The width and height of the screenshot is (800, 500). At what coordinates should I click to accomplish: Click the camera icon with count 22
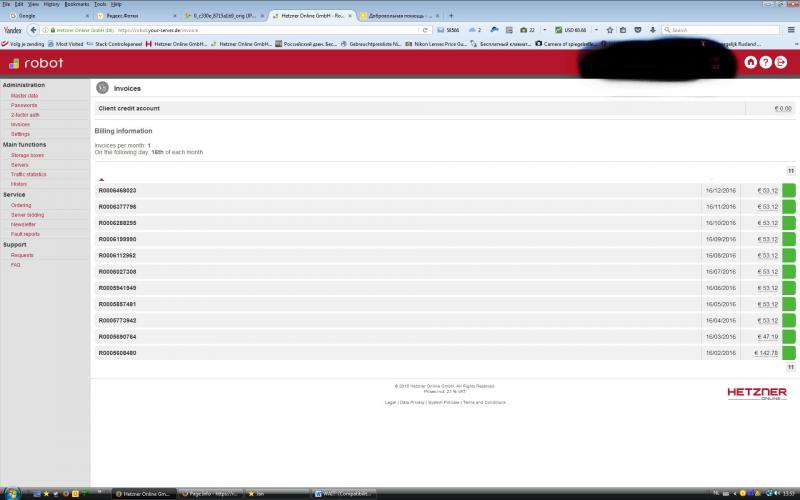(527, 30)
